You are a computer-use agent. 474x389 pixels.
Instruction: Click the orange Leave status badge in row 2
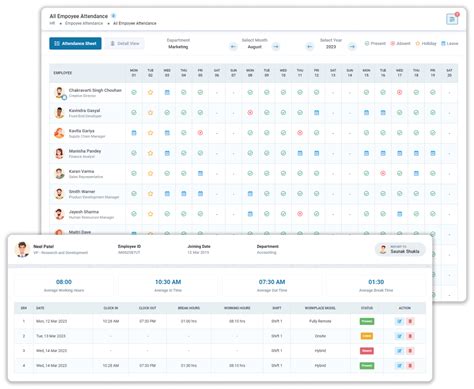(367, 336)
